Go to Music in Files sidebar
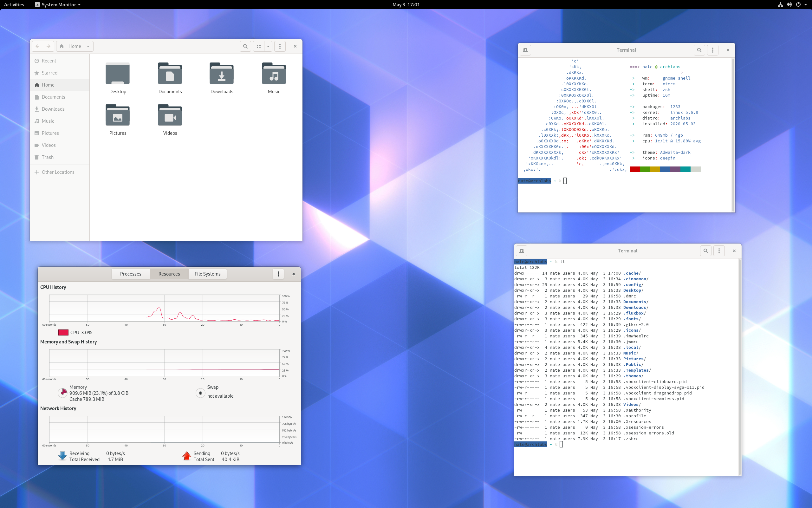 click(x=60, y=121)
